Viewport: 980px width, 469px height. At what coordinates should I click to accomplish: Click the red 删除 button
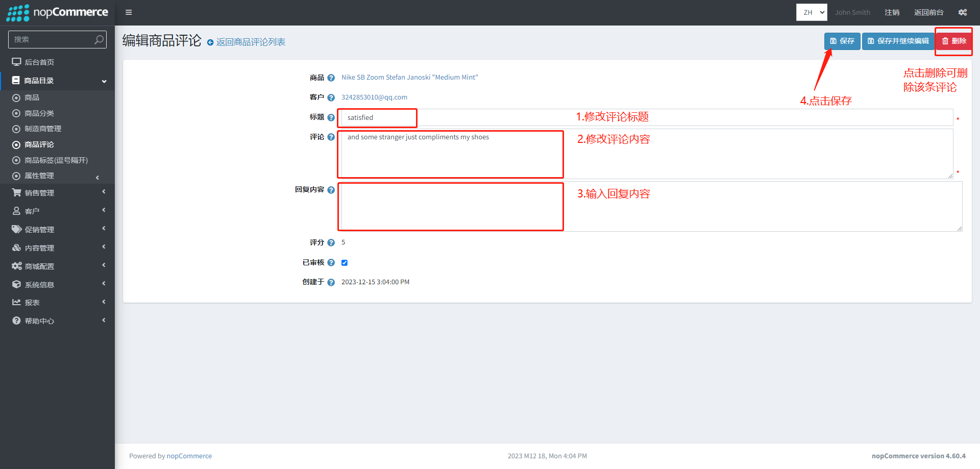tap(953, 41)
